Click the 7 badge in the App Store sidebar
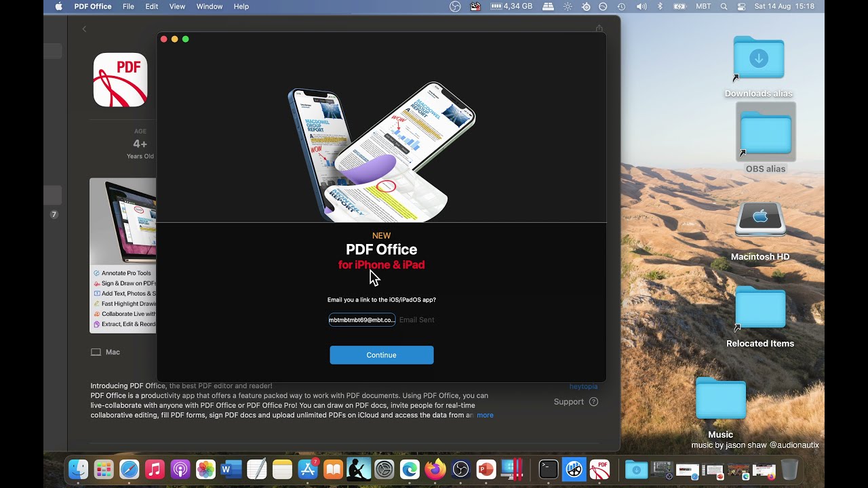The image size is (868, 488). 54,214
